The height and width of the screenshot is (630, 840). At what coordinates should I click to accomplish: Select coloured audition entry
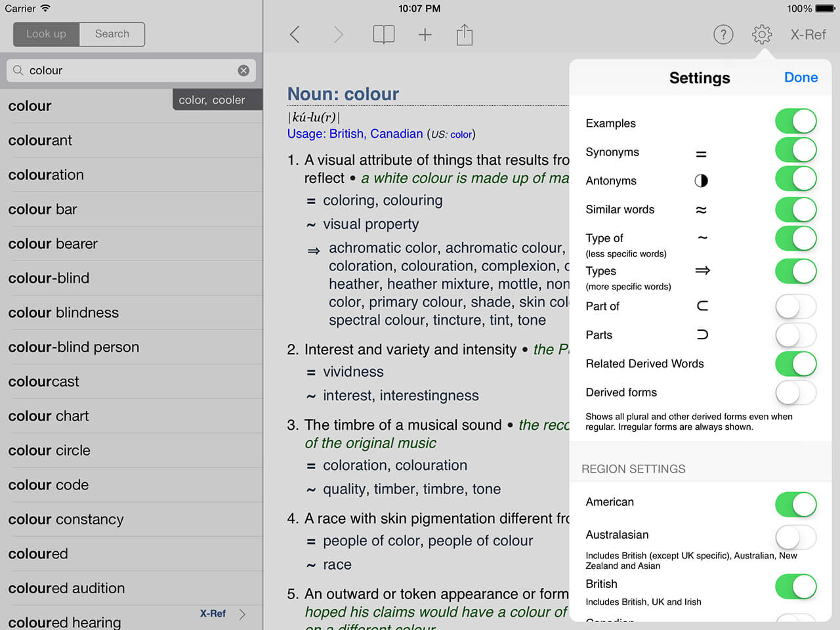[x=131, y=588]
